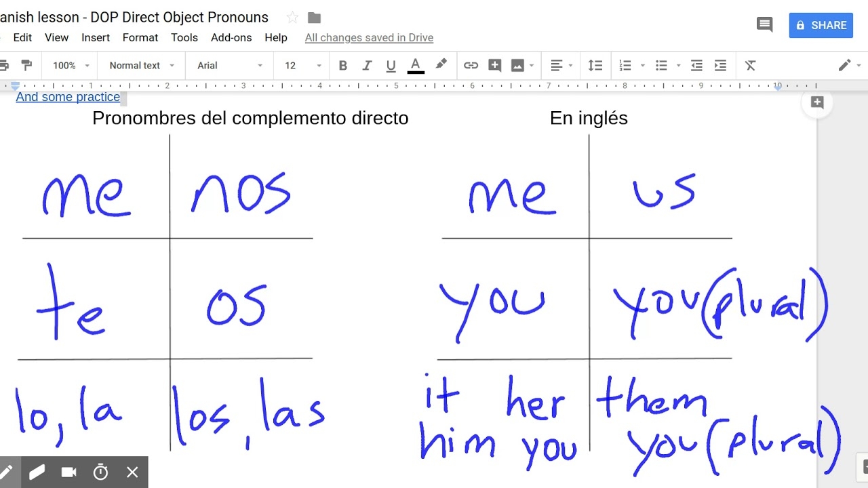Open the Add-ons menu

pyautogui.click(x=231, y=37)
